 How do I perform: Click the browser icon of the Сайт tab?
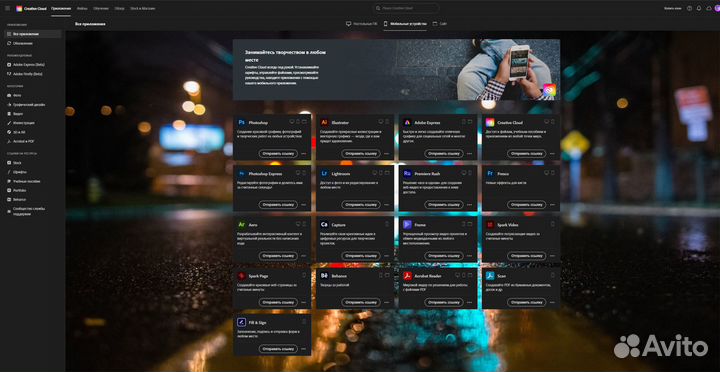click(x=435, y=23)
